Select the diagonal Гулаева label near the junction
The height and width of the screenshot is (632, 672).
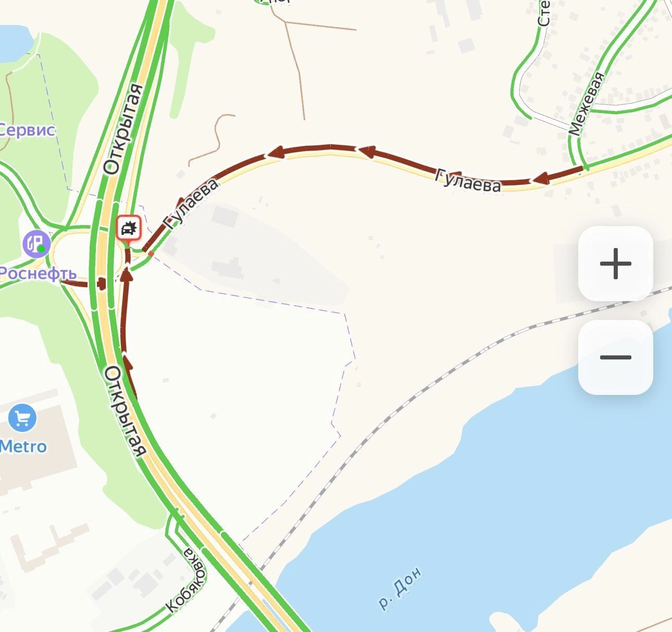click(191, 204)
